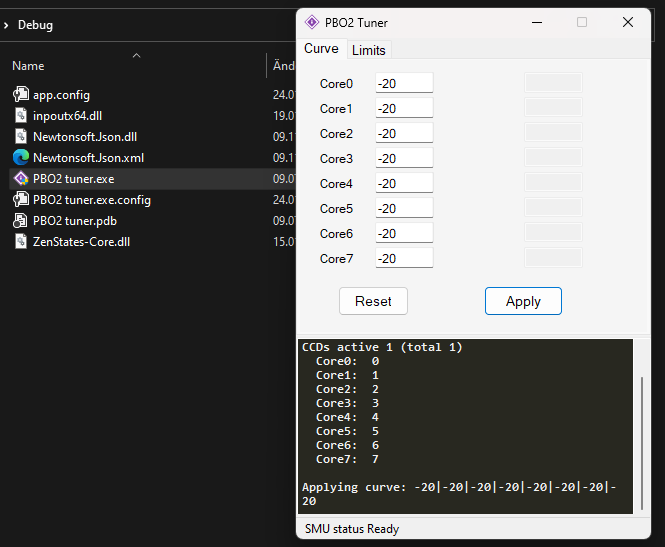Click the Core4 label
This screenshot has height=547, width=665.
(336, 184)
